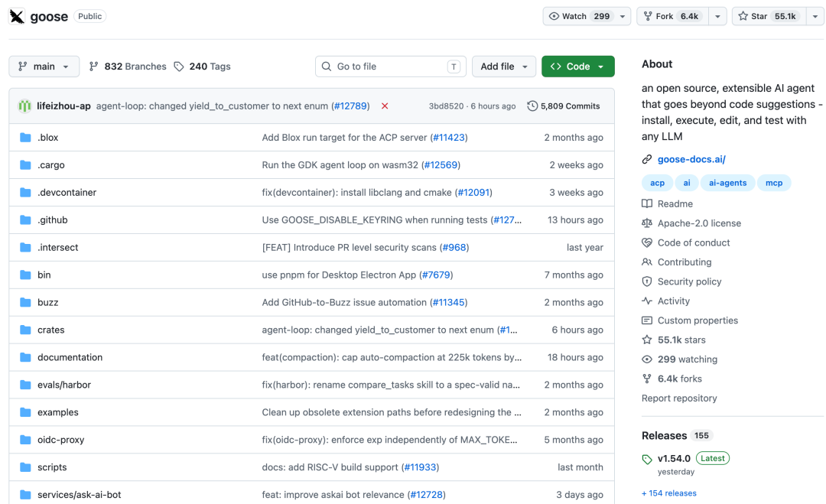Click the tag icon next to 240 Tags
Image resolution: width=826 pixels, height=504 pixels.
179,67
